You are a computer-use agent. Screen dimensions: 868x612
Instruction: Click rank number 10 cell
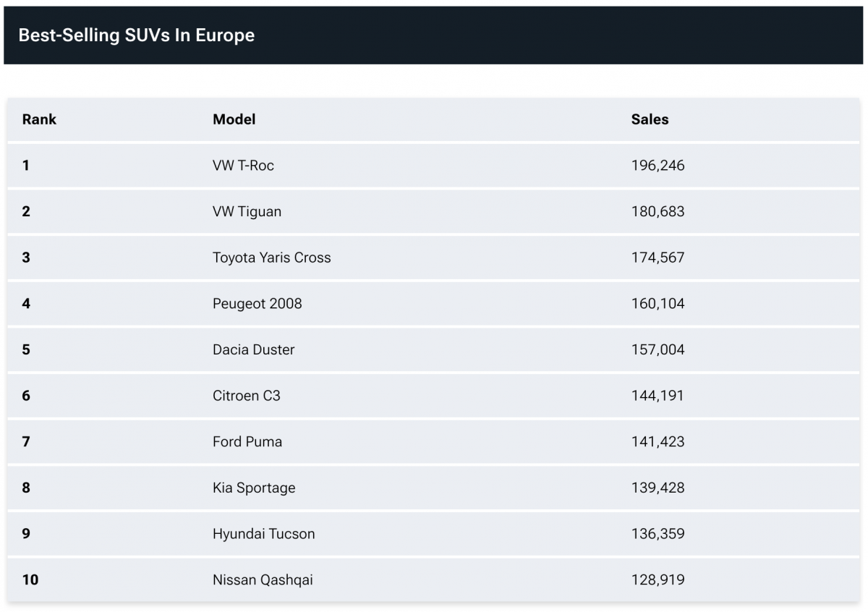point(30,580)
